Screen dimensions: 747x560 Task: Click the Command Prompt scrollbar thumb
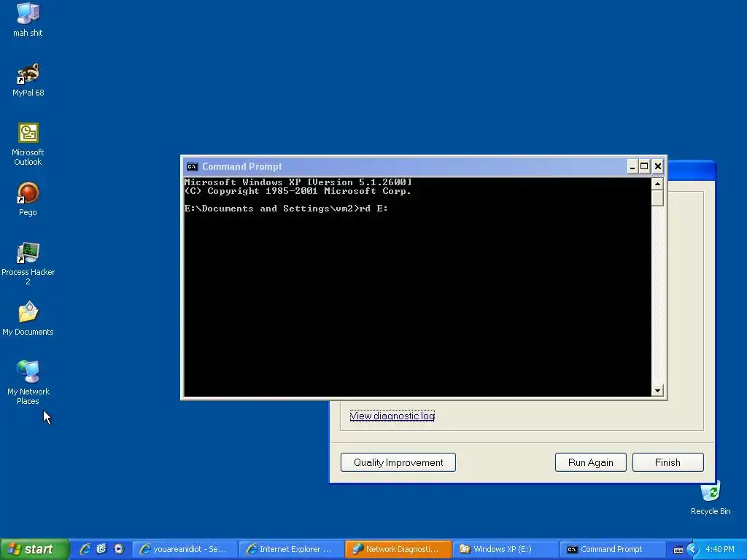657,198
